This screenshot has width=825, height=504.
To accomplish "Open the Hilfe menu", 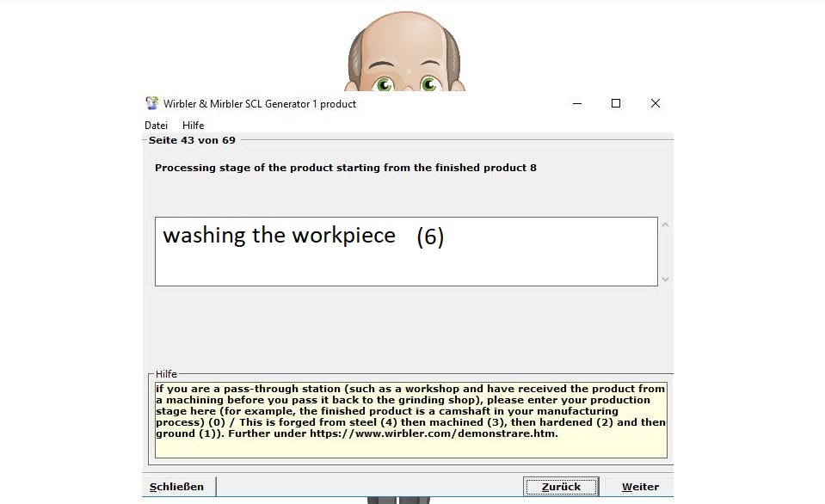I will [193, 126].
